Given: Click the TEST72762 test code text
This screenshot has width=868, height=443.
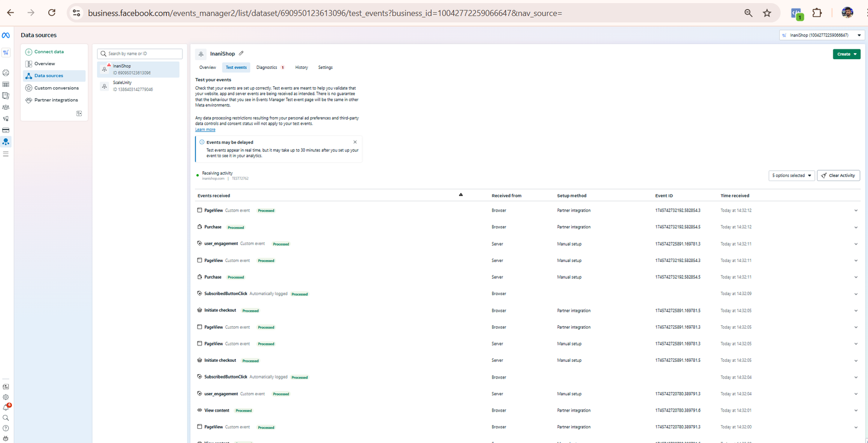Looking at the screenshot, I should 240,178.
